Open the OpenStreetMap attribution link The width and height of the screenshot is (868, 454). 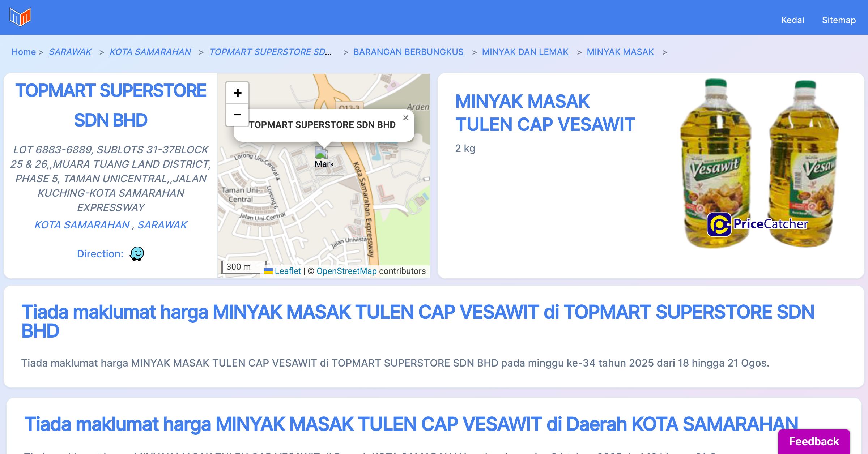(x=346, y=271)
